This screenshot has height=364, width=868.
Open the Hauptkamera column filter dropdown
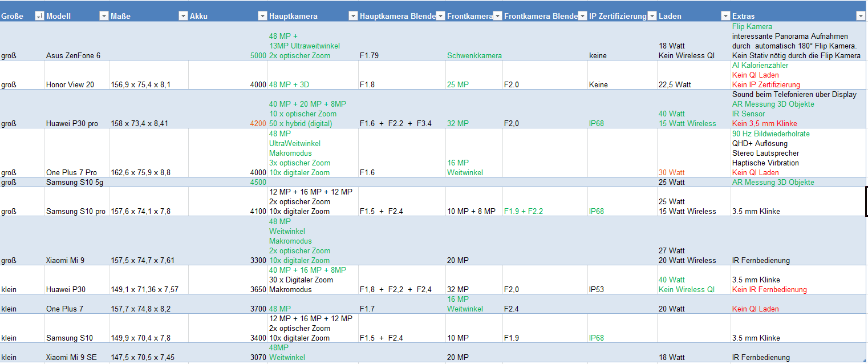[x=353, y=16]
